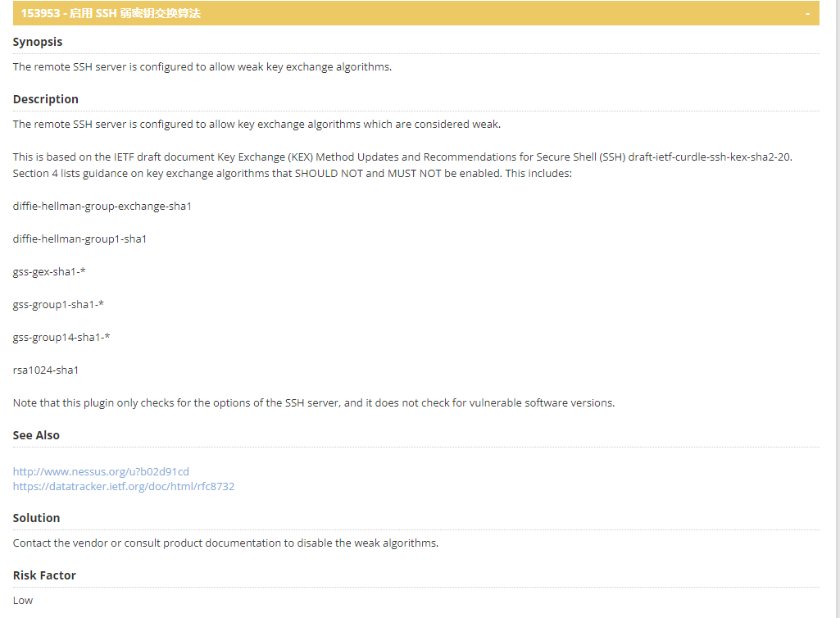This screenshot has height=618, width=840.
Task: Open the nessus.org u?b02d91cd link
Action: click(x=101, y=471)
